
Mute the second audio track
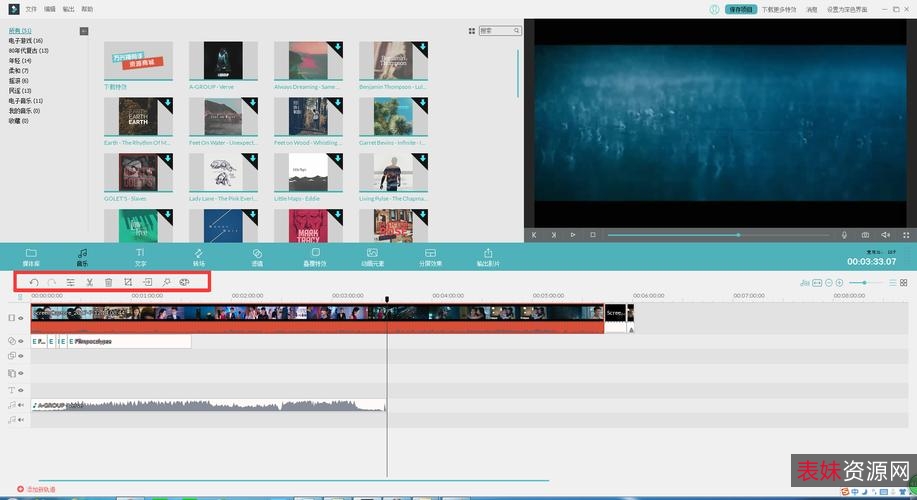20,420
